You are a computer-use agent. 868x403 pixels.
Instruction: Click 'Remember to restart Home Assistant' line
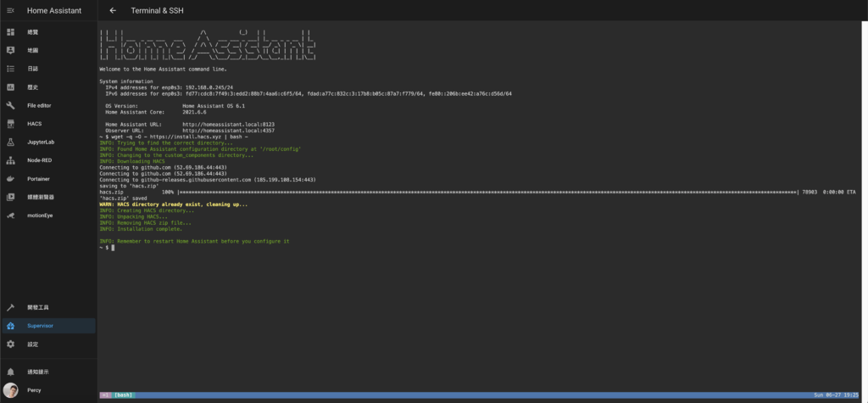coord(194,242)
